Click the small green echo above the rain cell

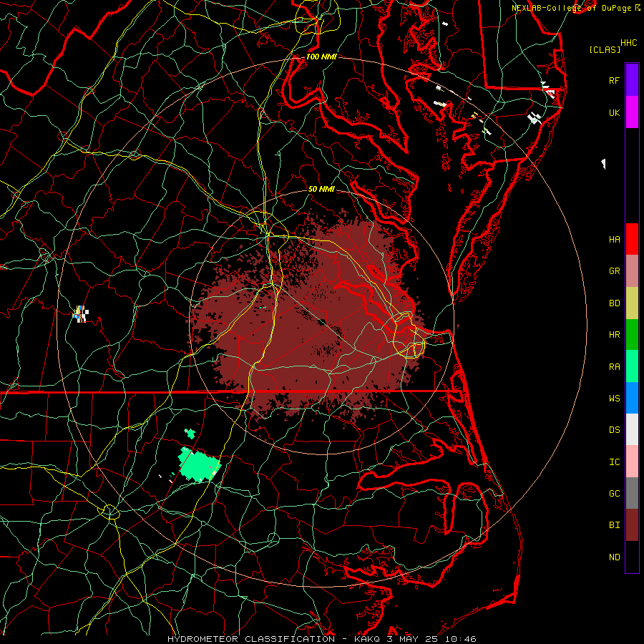pyautogui.click(x=190, y=434)
